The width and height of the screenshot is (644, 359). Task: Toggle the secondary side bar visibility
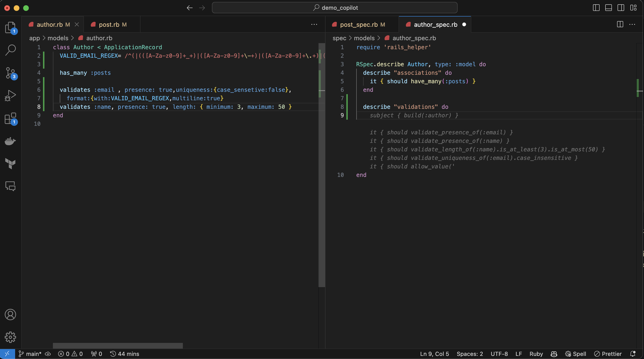621,8
